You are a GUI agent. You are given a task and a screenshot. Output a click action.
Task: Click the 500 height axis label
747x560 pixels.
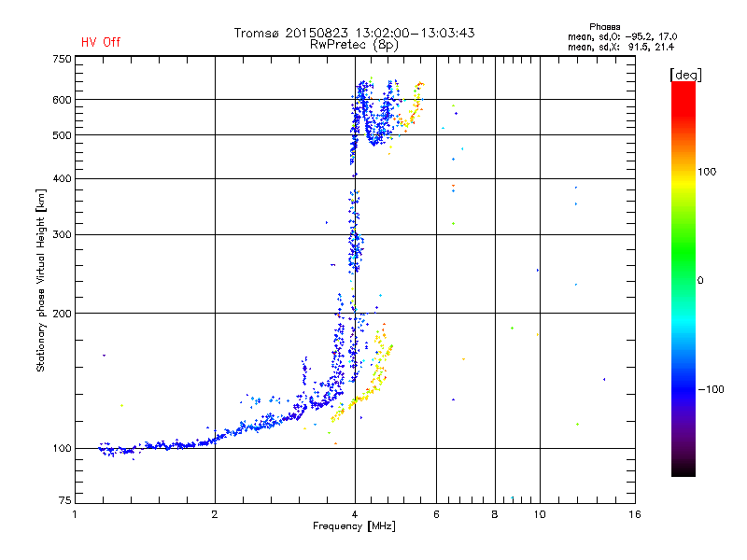(62, 135)
